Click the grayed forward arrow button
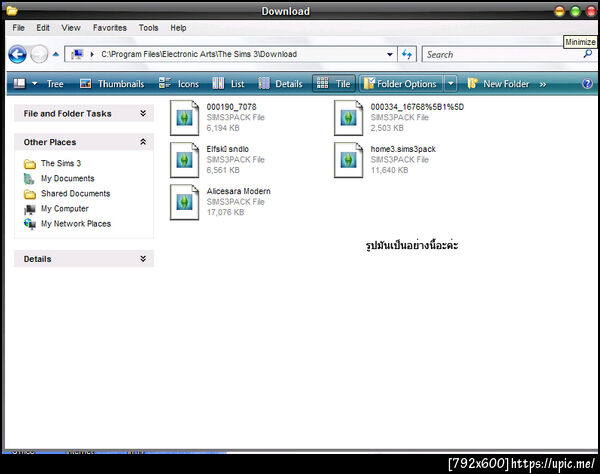This screenshot has width=600, height=474. click(39, 54)
